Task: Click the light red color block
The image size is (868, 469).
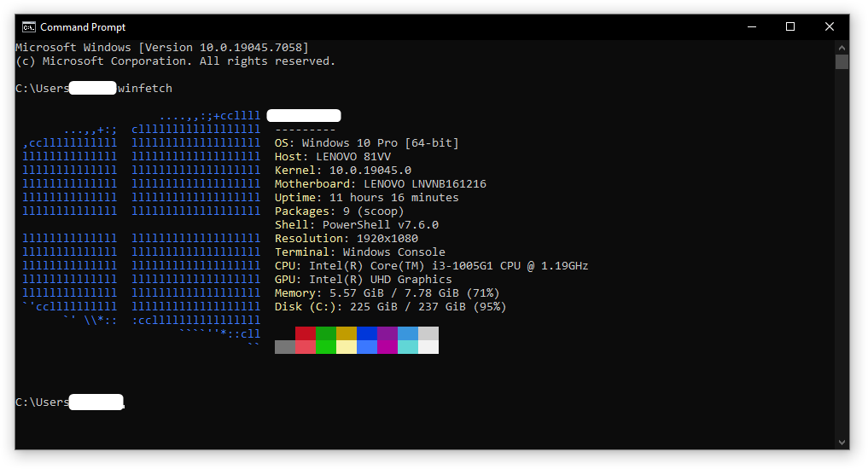Action: coord(306,347)
